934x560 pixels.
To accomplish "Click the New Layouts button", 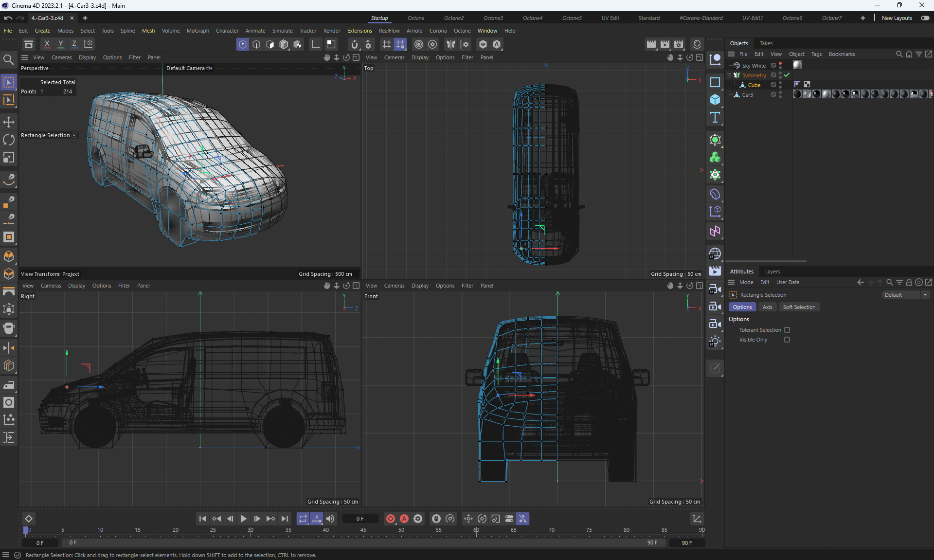I will [x=897, y=18].
